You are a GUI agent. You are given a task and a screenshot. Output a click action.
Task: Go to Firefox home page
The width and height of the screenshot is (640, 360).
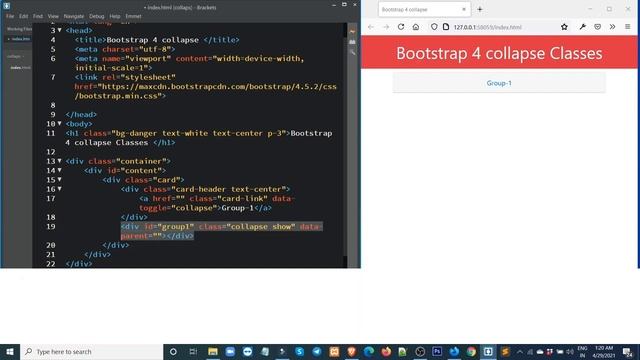(416, 27)
